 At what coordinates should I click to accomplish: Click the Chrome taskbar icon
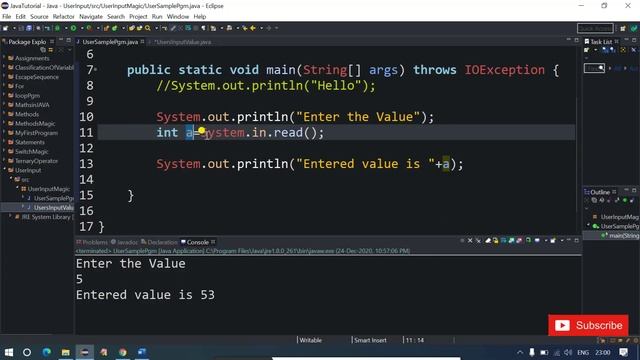[x=123, y=352]
